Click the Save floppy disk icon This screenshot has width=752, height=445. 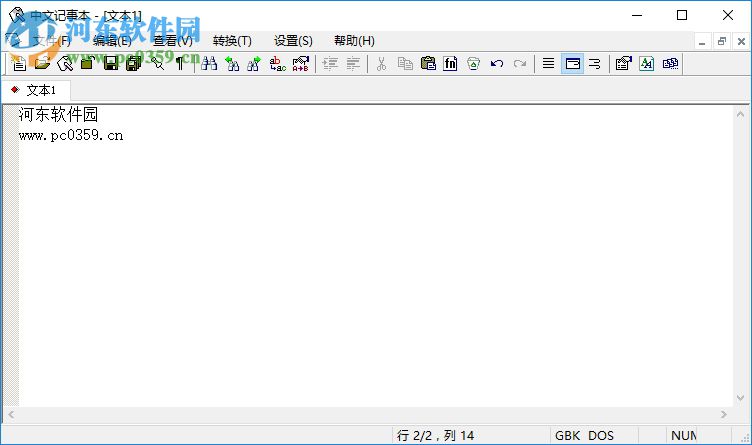click(x=111, y=63)
